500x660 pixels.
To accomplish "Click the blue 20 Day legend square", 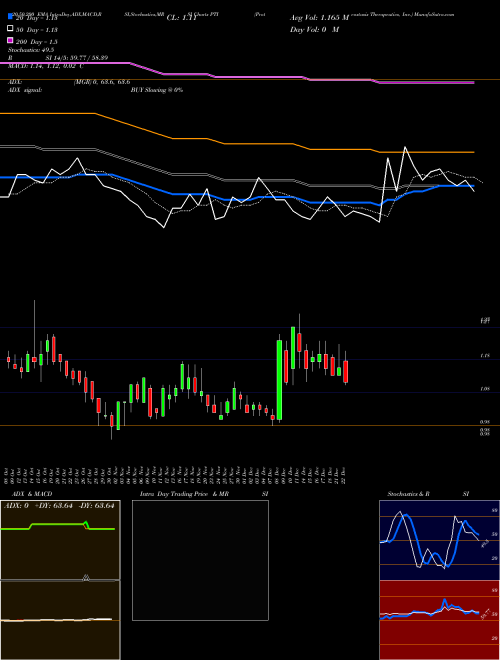I will click(x=10, y=16).
